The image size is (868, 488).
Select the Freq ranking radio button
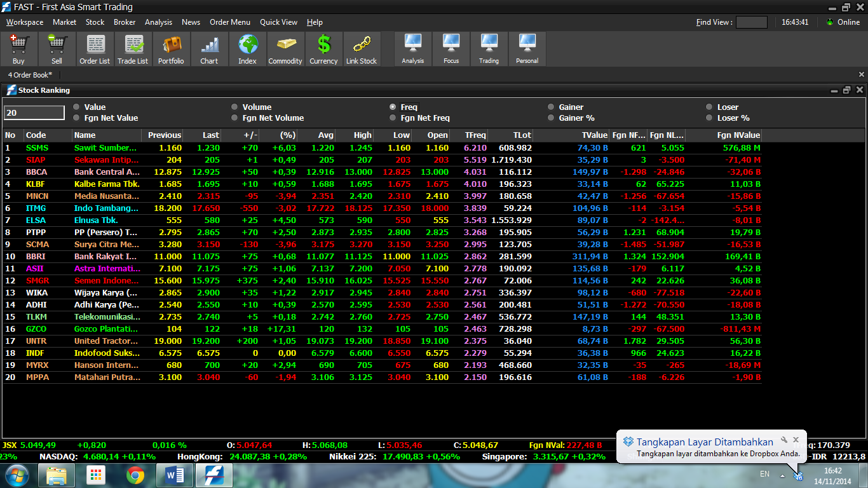pos(393,107)
